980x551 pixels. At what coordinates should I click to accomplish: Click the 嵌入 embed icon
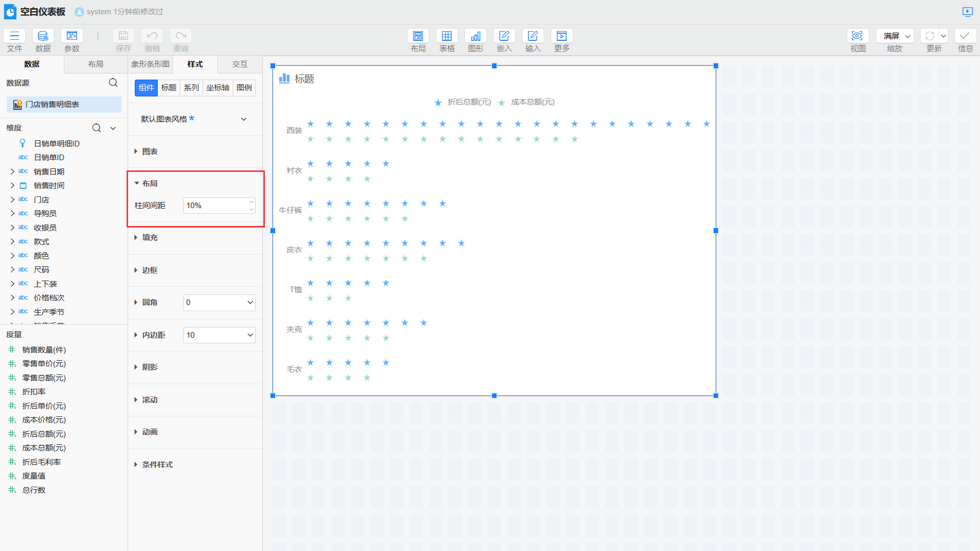click(x=504, y=36)
